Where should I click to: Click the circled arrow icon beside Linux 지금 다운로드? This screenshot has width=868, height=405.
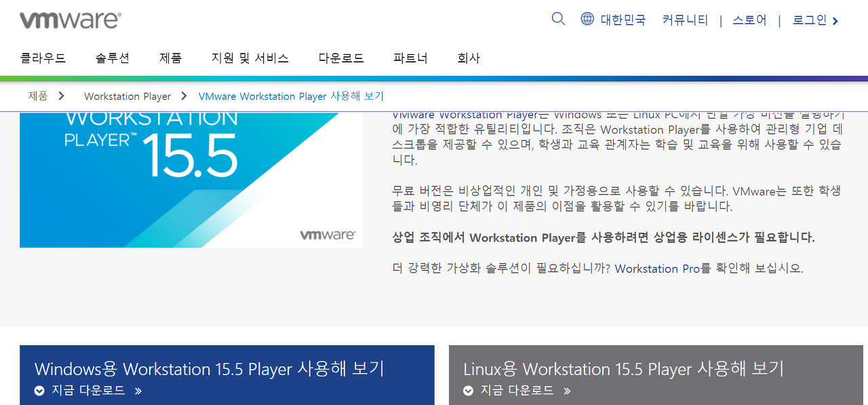(x=469, y=391)
